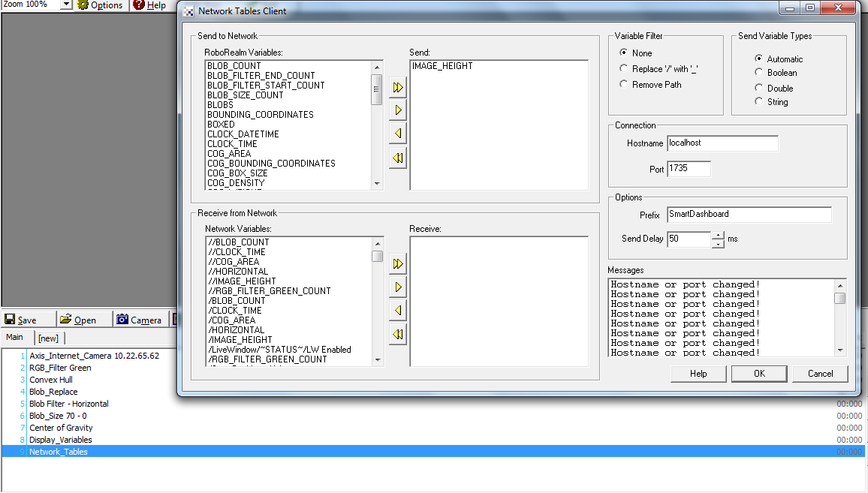Select Display_Variables pipeline module
Viewport: 868px width, 493px height.
[60, 440]
